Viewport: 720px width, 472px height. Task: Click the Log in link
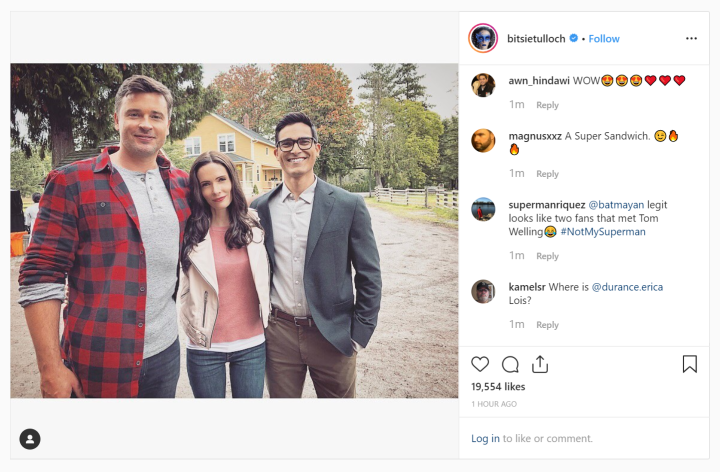point(485,438)
